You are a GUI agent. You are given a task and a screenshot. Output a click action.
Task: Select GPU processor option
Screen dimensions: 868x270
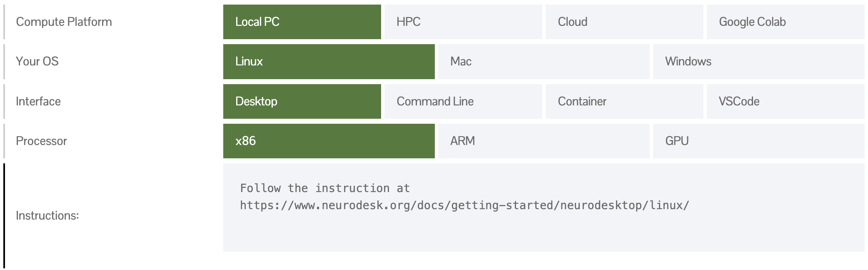coord(758,141)
